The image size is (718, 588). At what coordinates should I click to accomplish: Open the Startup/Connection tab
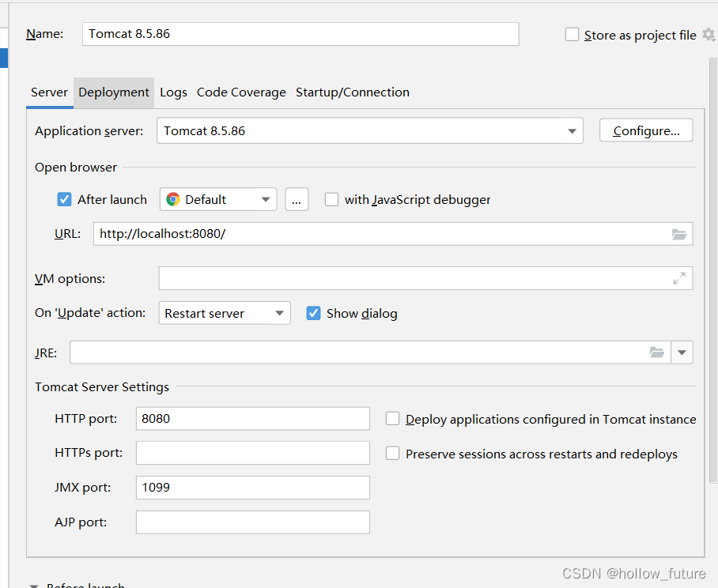click(x=353, y=92)
